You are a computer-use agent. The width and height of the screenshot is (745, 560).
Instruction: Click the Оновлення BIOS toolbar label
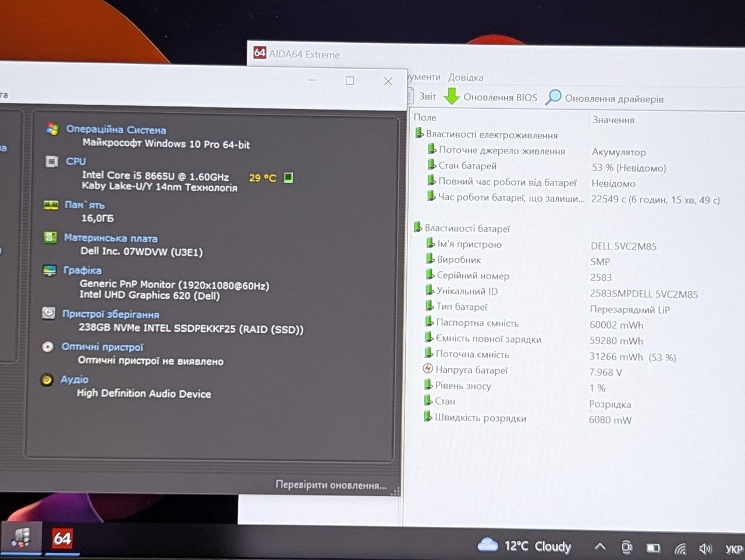click(x=501, y=97)
